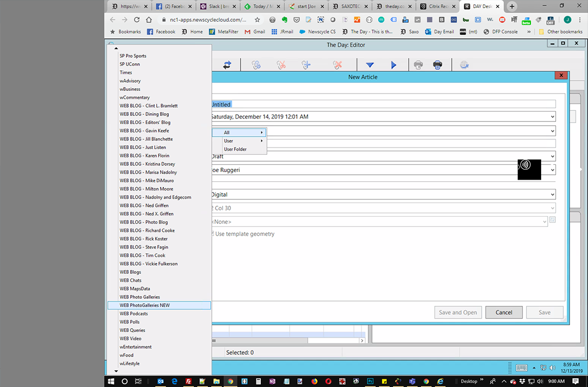Screen dimensions: 588x387
Task: Select wCommentary in the list
Action: 160,97
